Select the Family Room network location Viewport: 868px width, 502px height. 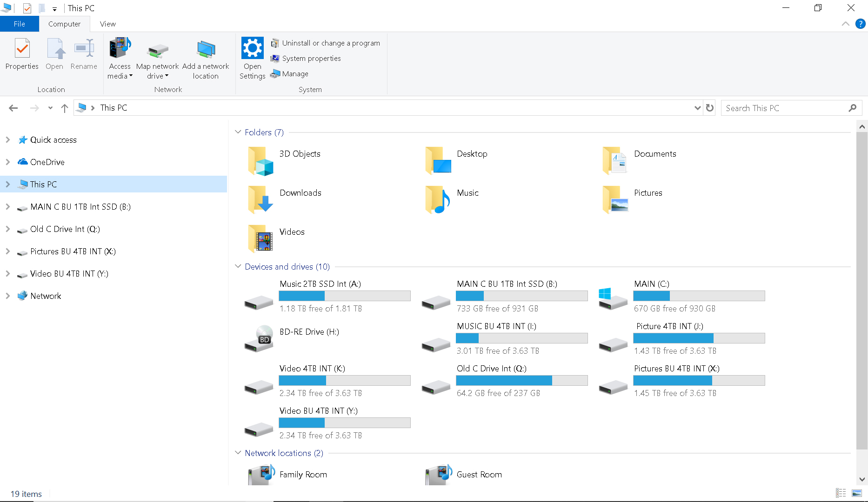pyautogui.click(x=288, y=475)
